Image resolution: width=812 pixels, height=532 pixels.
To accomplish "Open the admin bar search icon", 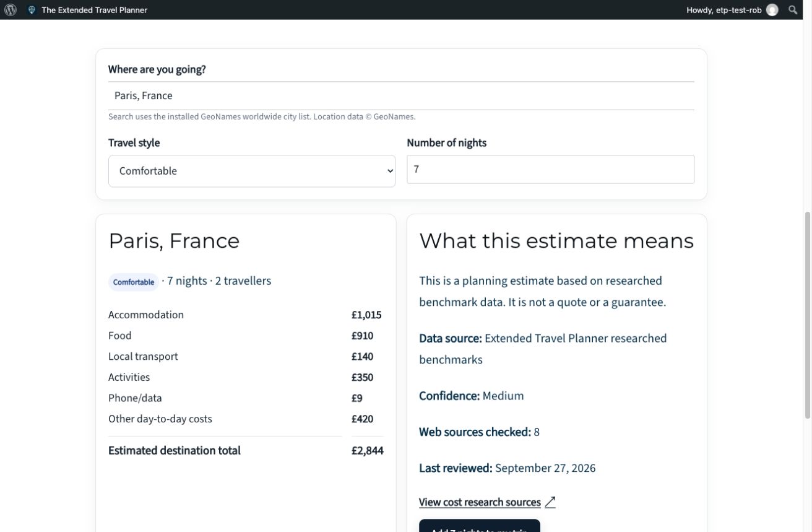I will click(793, 10).
